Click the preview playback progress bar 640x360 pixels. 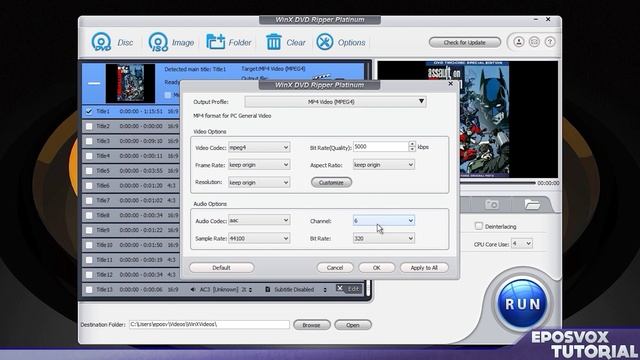pyautogui.click(x=498, y=183)
